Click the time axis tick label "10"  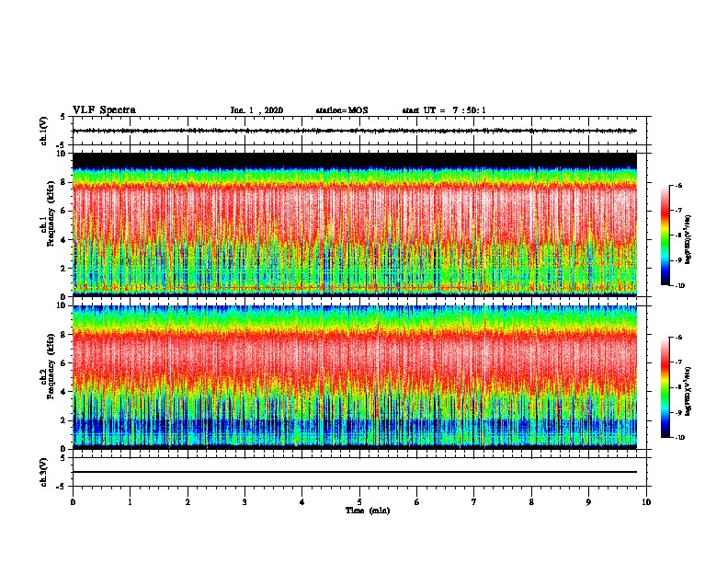[646, 502]
